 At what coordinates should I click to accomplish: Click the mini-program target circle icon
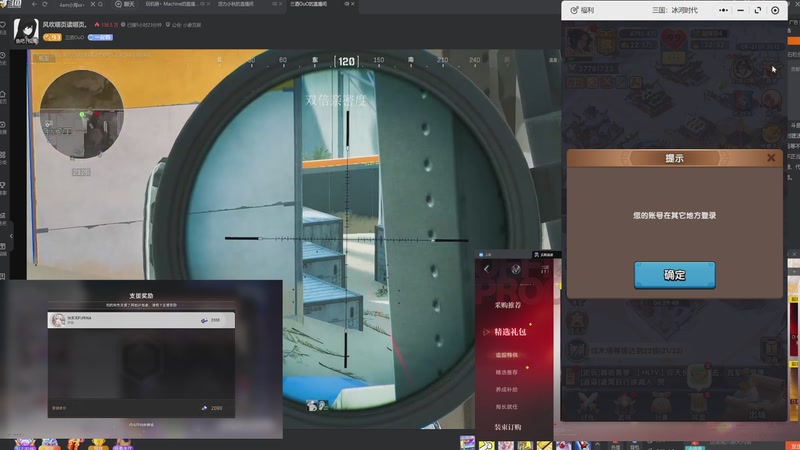point(775,10)
